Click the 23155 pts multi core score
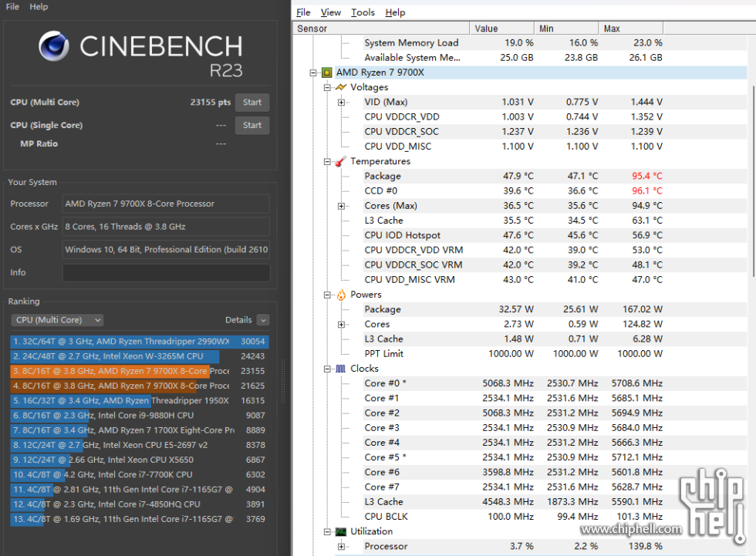 [210, 102]
